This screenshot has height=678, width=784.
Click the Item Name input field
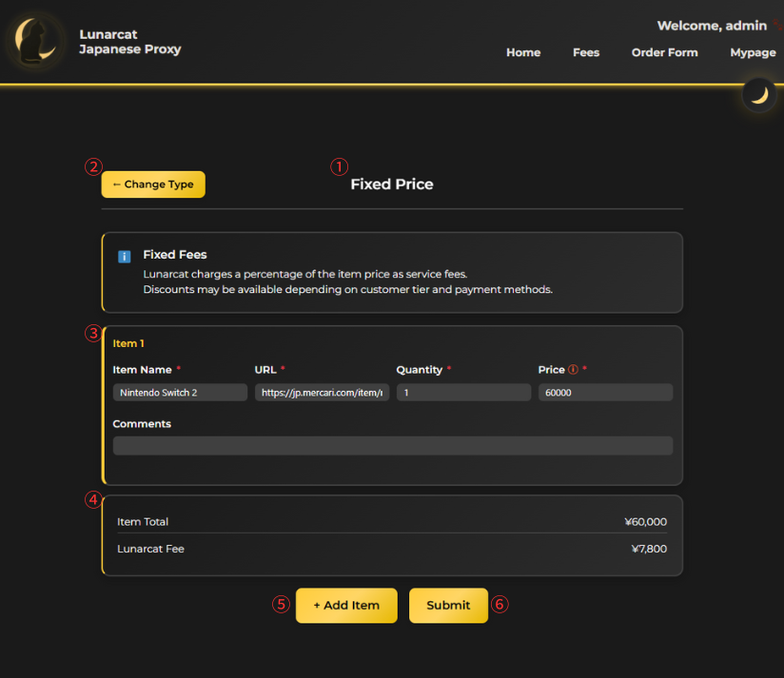coord(180,392)
